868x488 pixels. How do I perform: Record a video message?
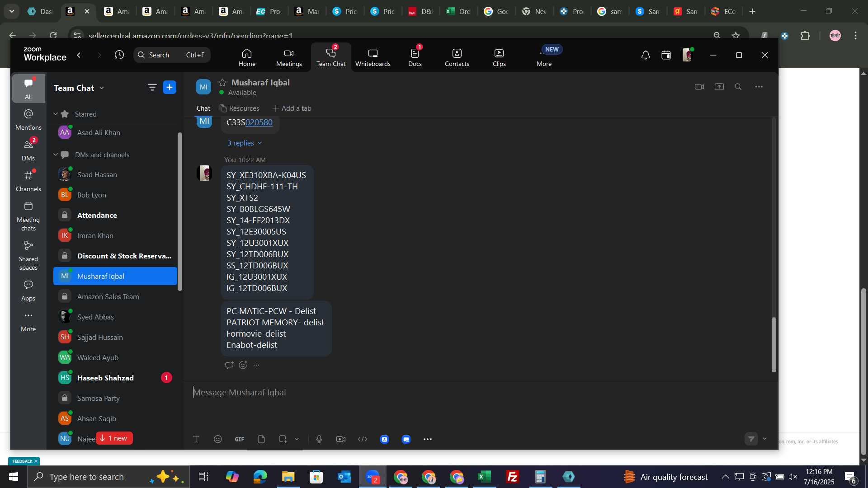pos(341,439)
